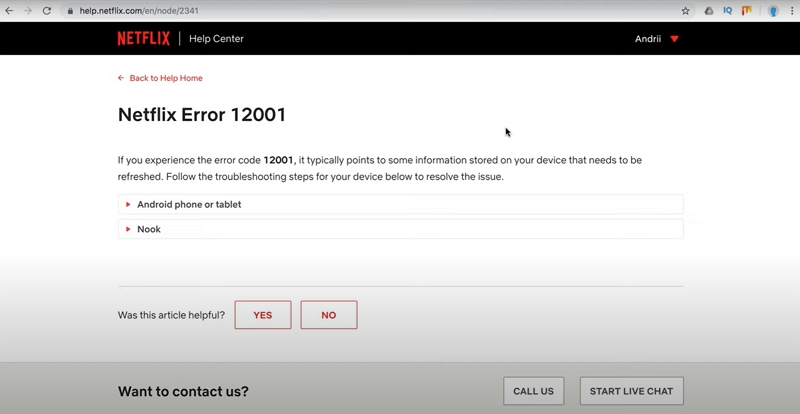The width and height of the screenshot is (800, 414).
Task: Open the Andrii account dropdown
Action: [657, 39]
